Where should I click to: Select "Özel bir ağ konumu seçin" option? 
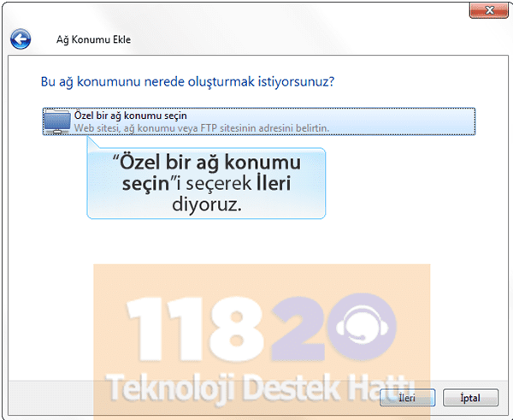point(259,121)
